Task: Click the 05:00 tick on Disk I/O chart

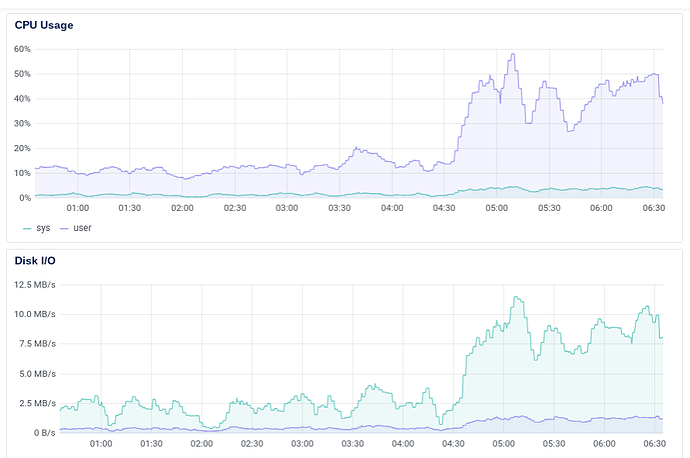Action: pos(503,444)
